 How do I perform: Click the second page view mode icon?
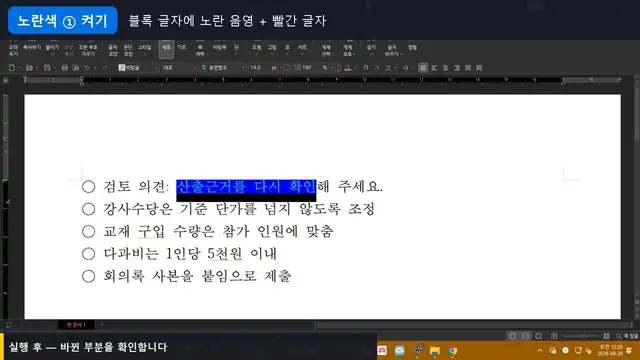click(x=526, y=336)
